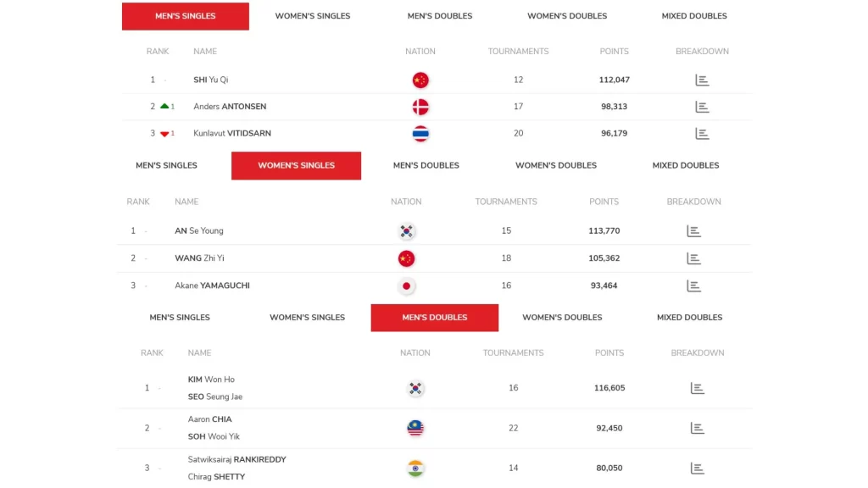
Task: Open the breakdown icon for Wang Zhi Yi
Action: (693, 258)
